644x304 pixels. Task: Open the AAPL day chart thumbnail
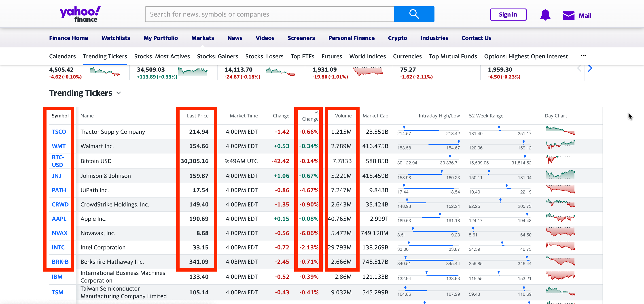[560, 217]
